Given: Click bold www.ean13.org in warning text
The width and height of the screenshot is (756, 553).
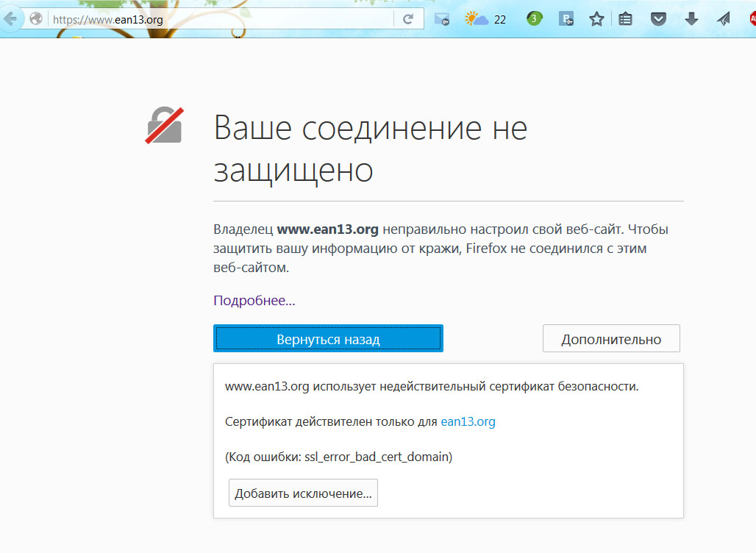Looking at the screenshot, I should point(327,229).
